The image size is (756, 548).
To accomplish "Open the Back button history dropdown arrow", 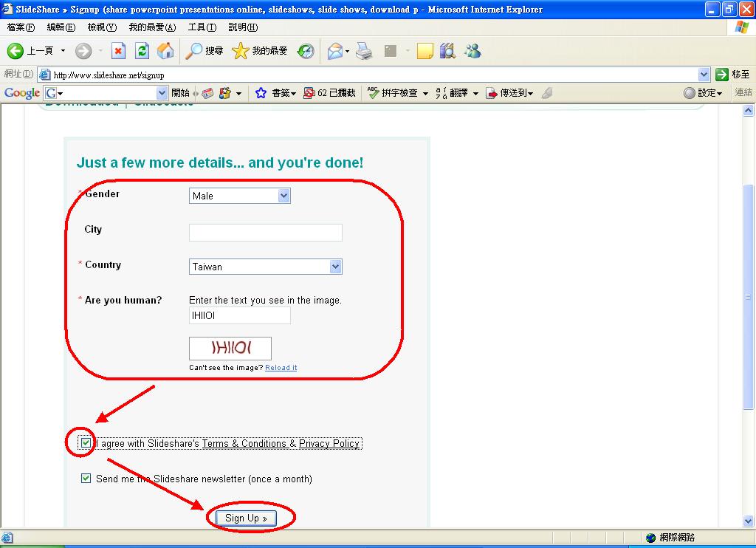I will coord(63,51).
